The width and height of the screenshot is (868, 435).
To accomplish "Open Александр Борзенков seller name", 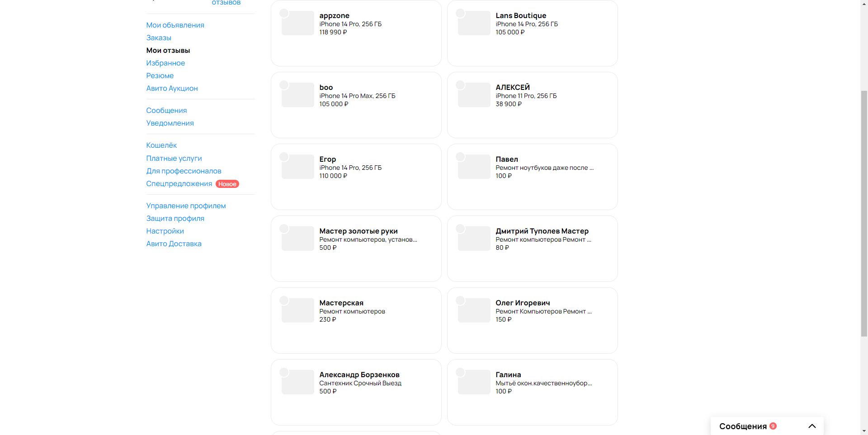I will [359, 374].
